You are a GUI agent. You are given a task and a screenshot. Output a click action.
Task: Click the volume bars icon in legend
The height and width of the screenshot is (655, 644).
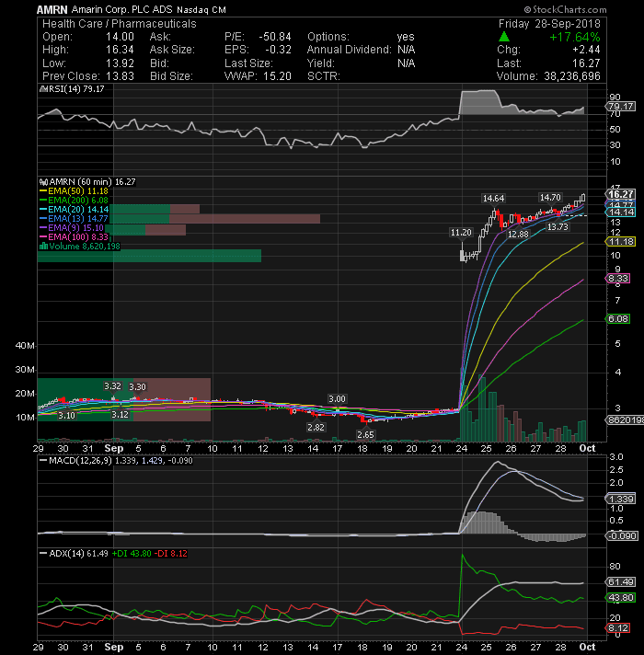(x=43, y=246)
